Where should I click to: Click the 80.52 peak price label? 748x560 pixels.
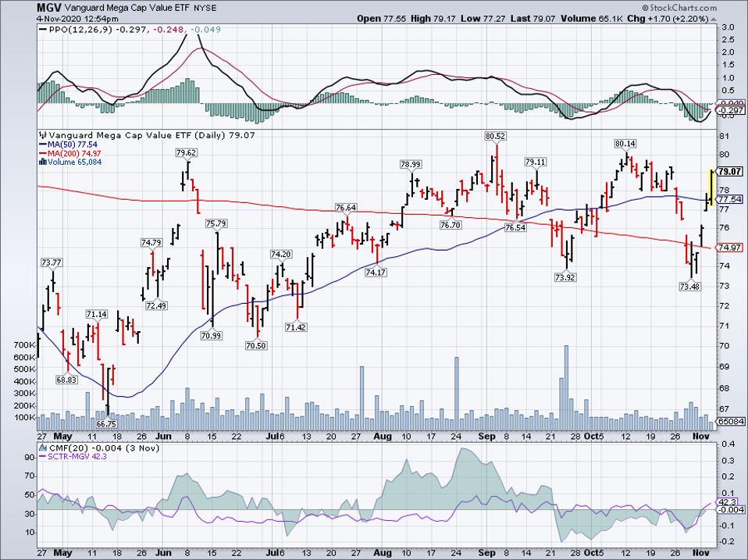[x=496, y=136]
